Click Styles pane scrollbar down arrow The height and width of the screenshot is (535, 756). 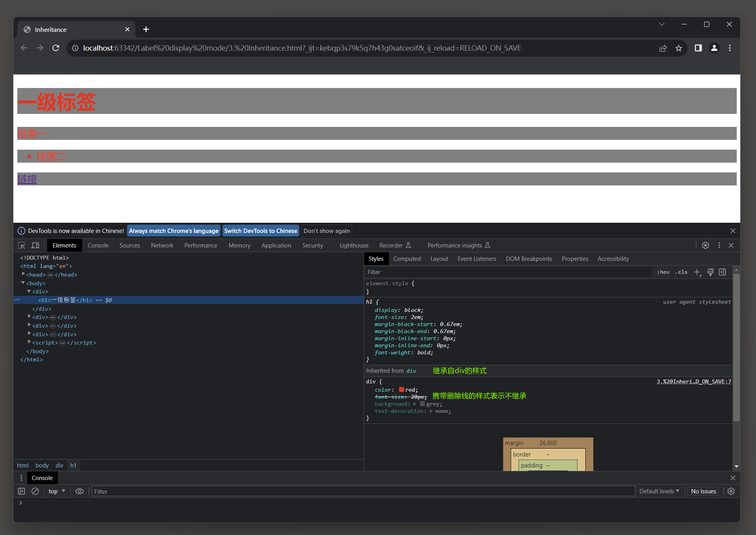[x=736, y=466]
